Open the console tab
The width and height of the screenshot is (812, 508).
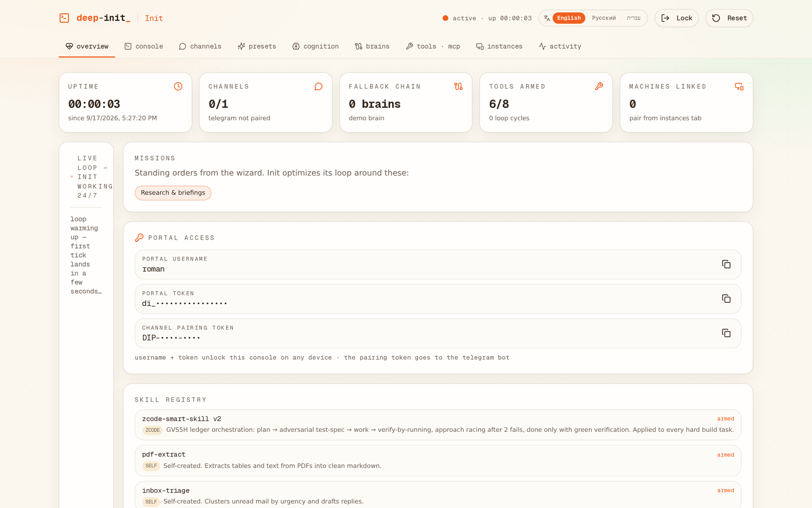coord(144,46)
